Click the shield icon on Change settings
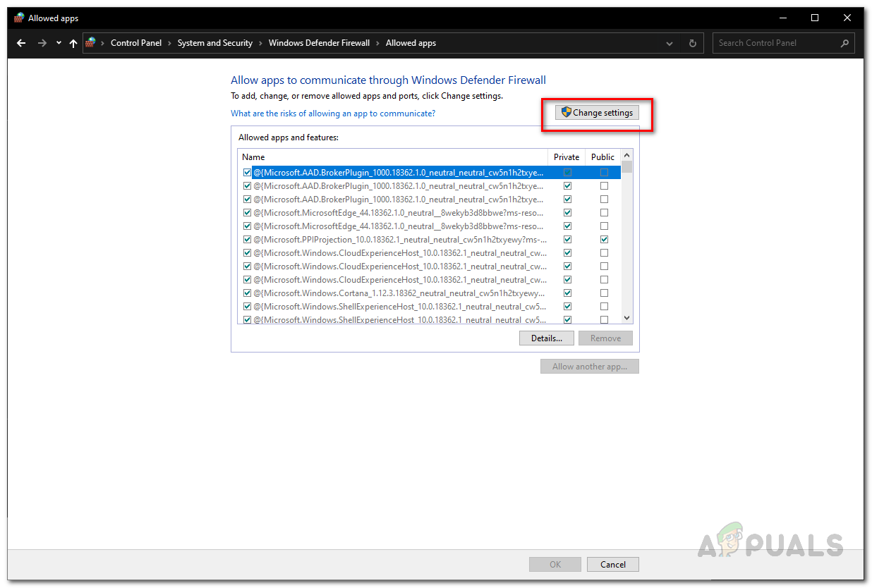The image size is (872, 588). click(566, 112)
